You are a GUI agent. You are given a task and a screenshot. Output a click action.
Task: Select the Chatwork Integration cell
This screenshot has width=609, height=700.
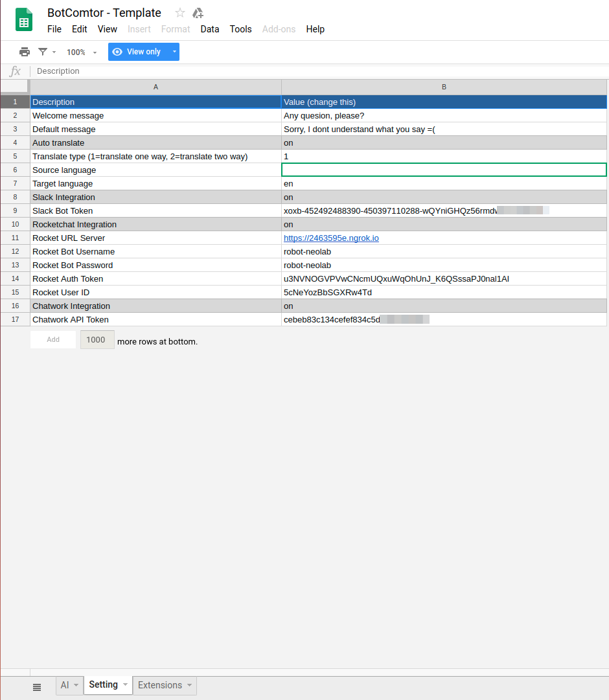[155, 306]
